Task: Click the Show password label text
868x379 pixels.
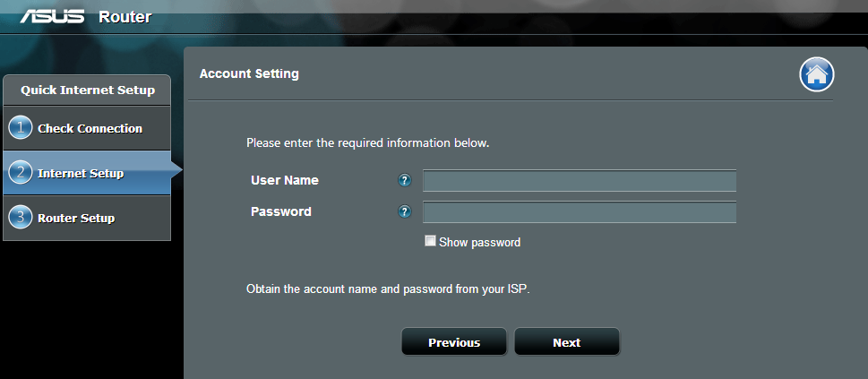Action: pos(479,242)
